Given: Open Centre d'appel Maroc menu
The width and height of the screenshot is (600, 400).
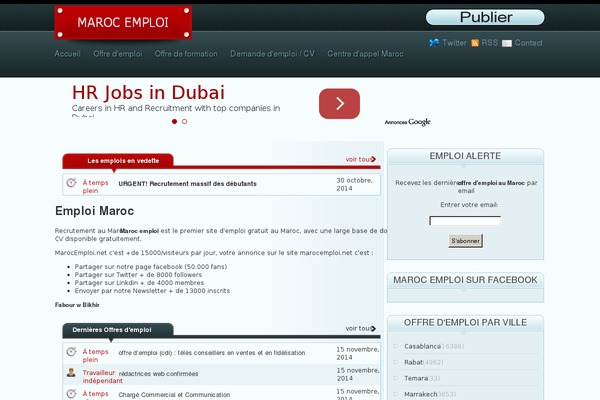Looking at the screenshot, I should tap(365, 54).
